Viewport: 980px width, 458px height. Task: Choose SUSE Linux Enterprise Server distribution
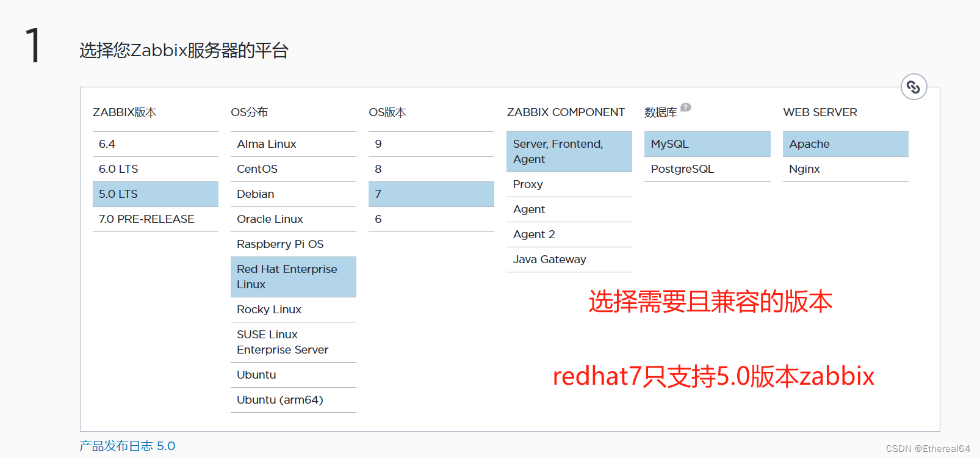pos(294,342)
